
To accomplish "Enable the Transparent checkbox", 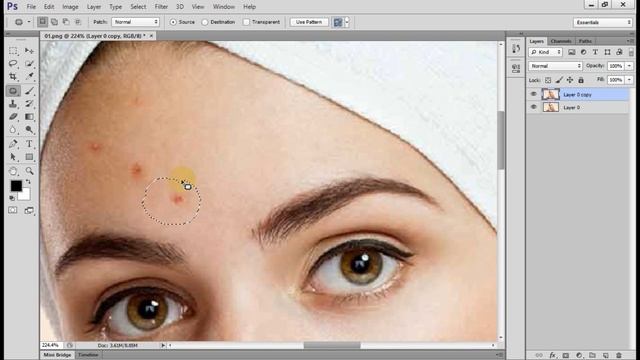I will pyautogui.click(x=246, y=22).
